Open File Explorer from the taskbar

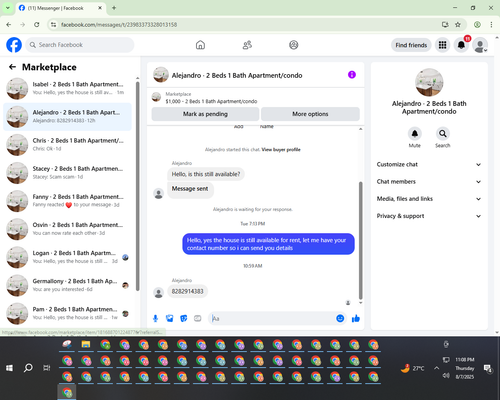click(86, 345)
